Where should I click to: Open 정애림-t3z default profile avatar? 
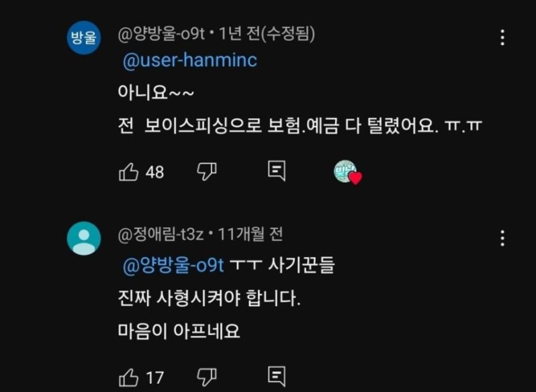(84, 239)
